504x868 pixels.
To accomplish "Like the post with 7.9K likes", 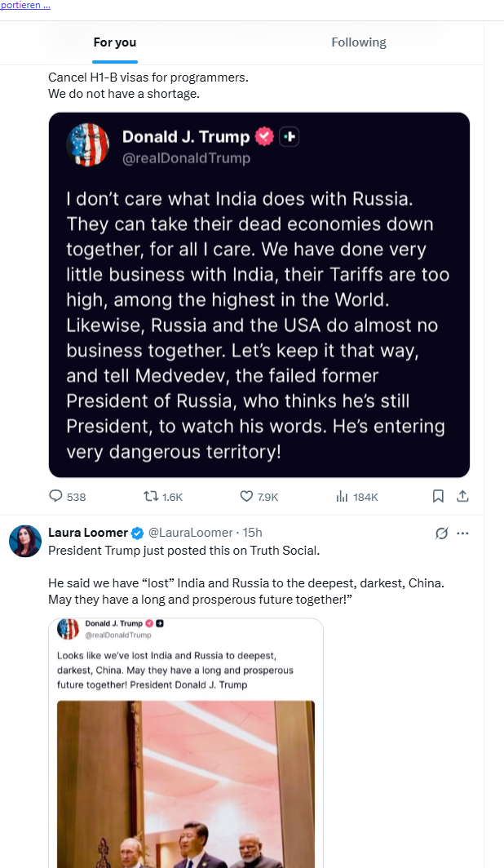I will coord(246,496).
